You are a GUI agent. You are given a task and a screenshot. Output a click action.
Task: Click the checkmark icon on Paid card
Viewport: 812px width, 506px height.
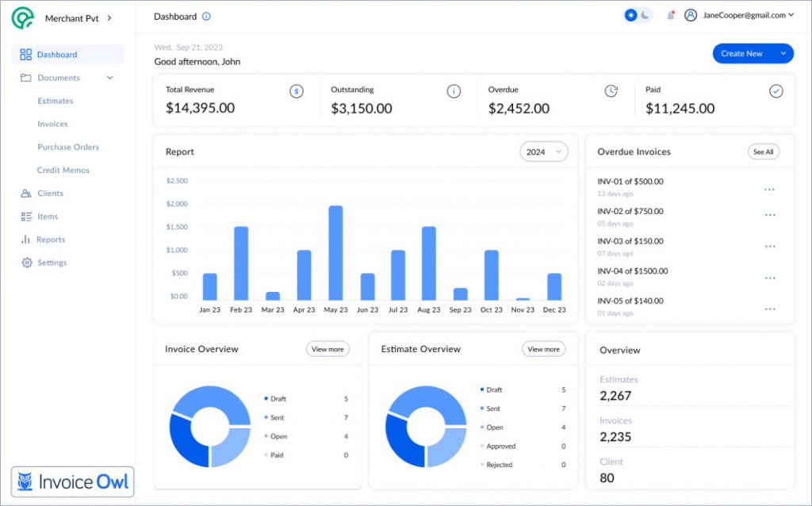tap(776, 91)
